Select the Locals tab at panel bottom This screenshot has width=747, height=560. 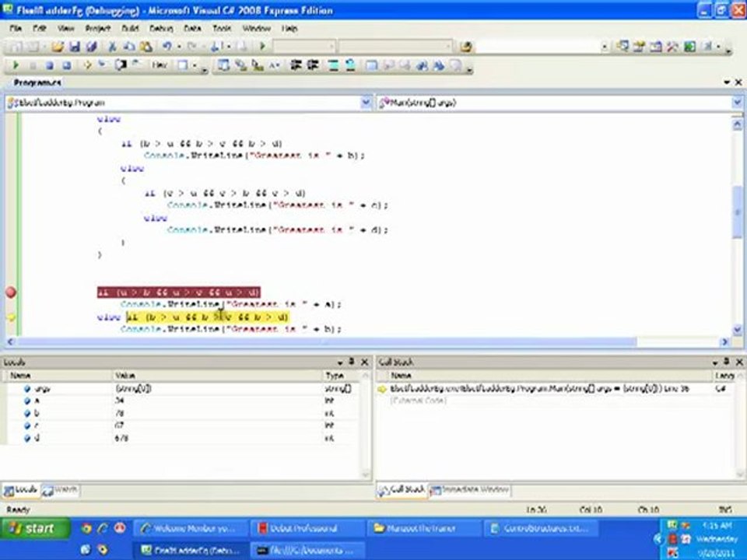(21, 490)
